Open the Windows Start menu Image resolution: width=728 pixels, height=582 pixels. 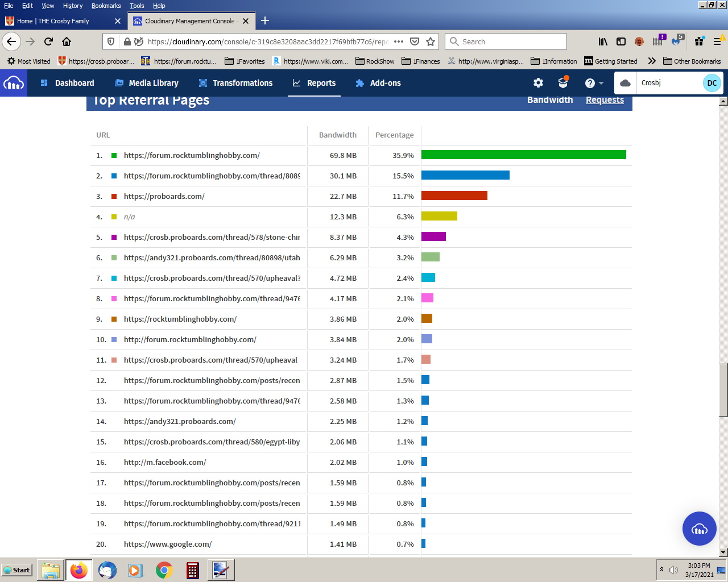(x=16, y=570)
